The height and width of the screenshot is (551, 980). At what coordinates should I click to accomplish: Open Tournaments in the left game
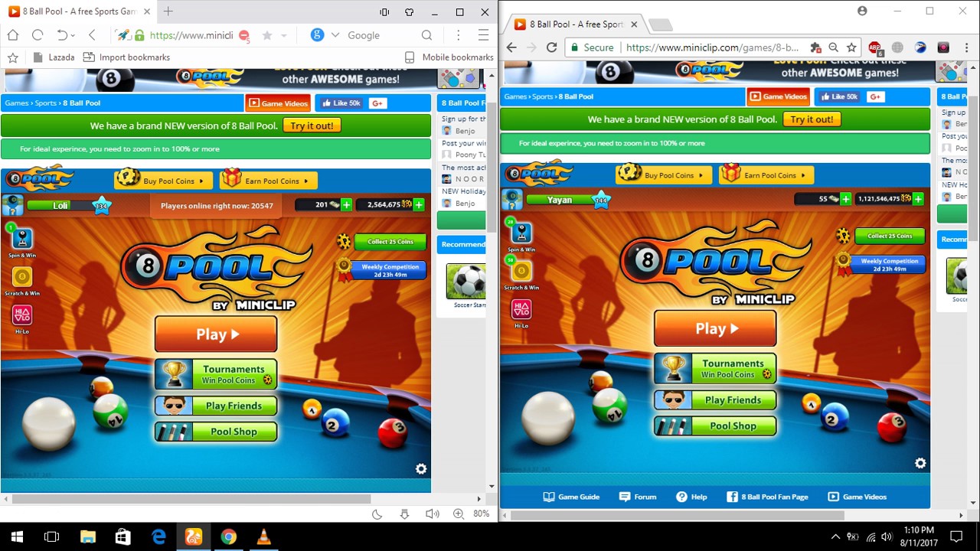click(x=216, y=373)
